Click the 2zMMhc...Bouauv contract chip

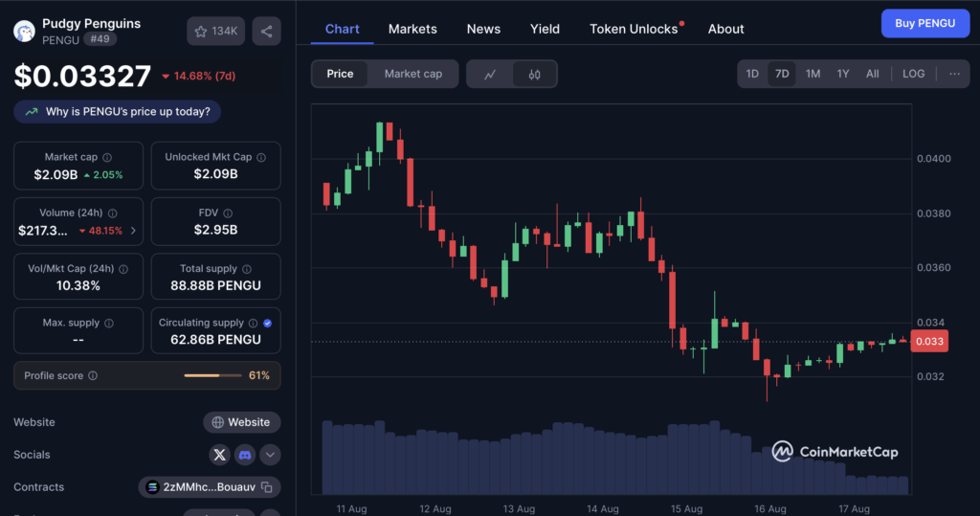point(209,487)
